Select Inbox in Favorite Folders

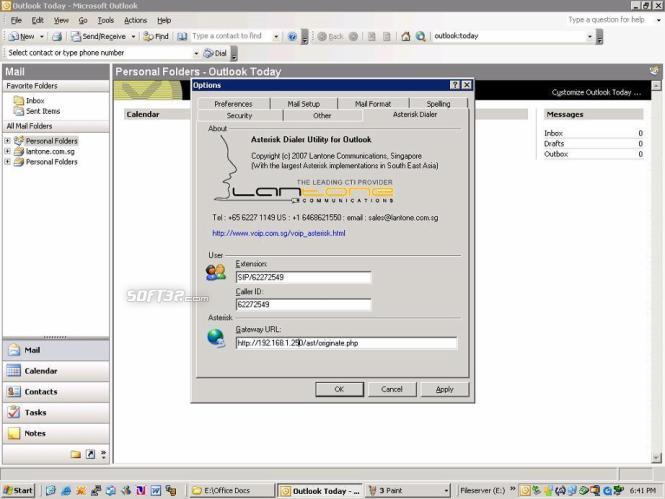[x=35, y=100]
